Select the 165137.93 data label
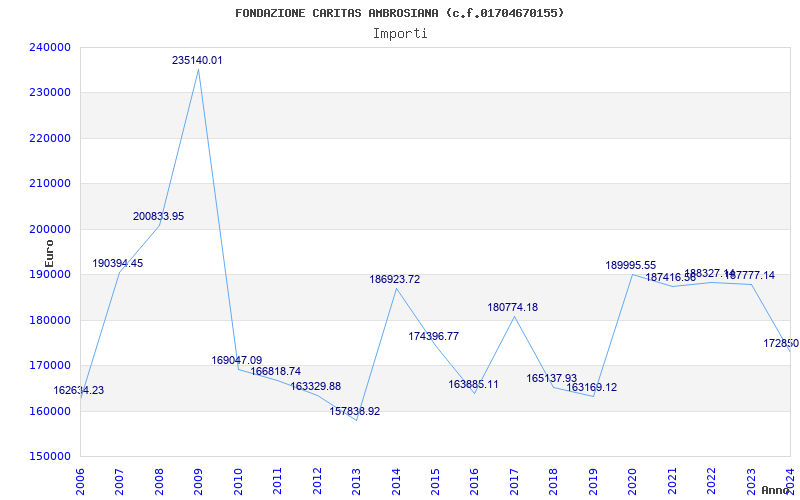Image resolution: width=800 pixels, height=500 pixels. tap(552, 379)
